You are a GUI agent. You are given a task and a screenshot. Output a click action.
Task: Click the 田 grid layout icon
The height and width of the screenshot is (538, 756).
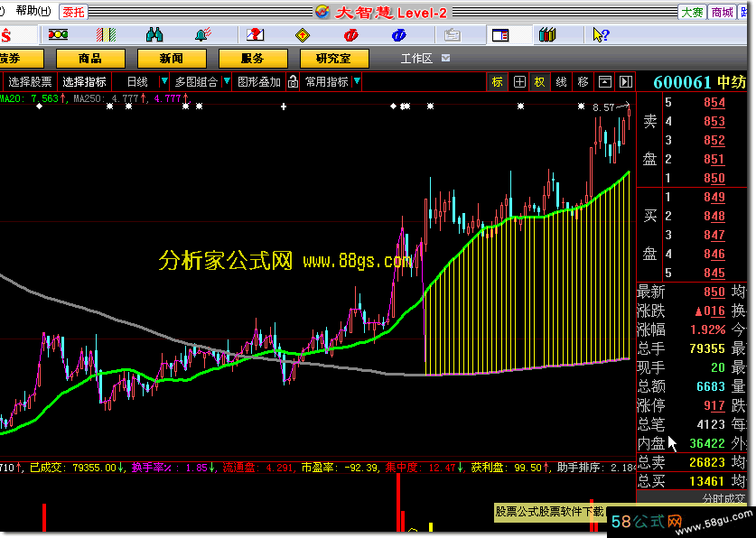pos(519,81)
